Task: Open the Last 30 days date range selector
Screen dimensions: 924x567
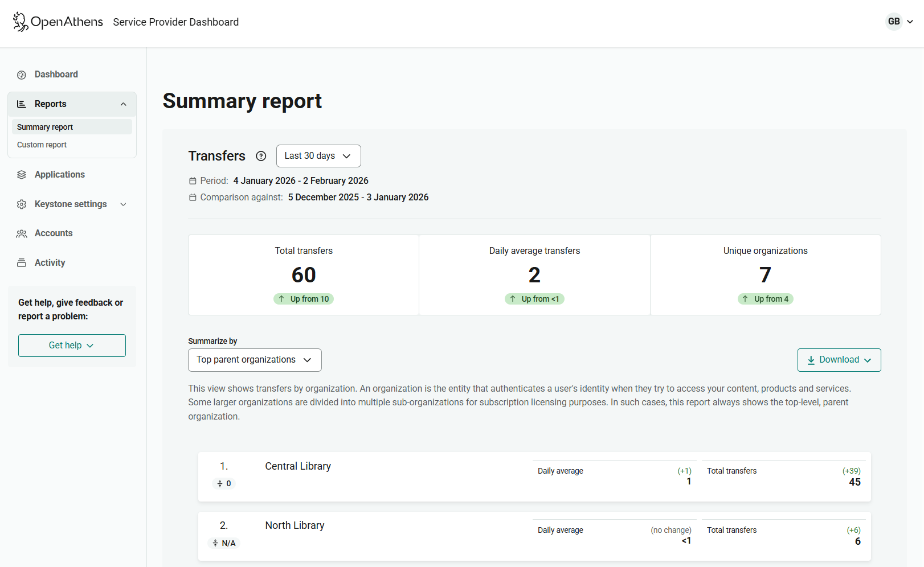Action: pyautogui.click(x=318, y=156)
